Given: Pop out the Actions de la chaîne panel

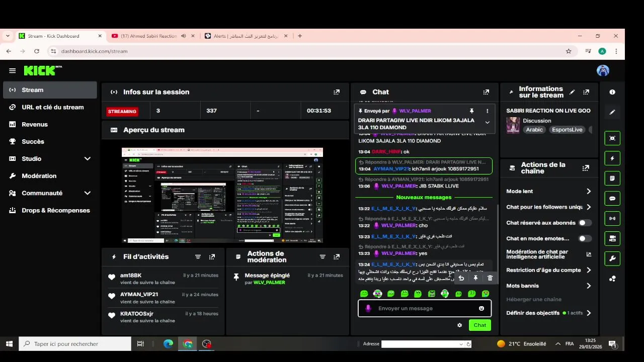Looking at the screenshot, I should click(586, 168).
